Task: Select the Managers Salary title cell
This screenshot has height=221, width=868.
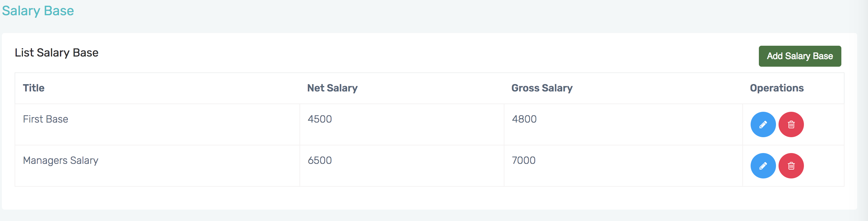Action: coord(61,160)
